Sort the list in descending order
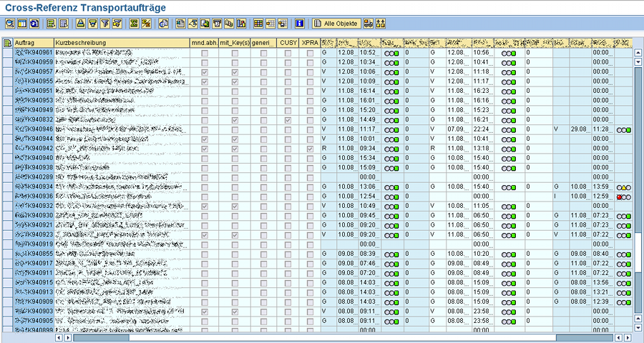Image resolution: width=644 pixels, height=343 pixels. coord(93,24)
